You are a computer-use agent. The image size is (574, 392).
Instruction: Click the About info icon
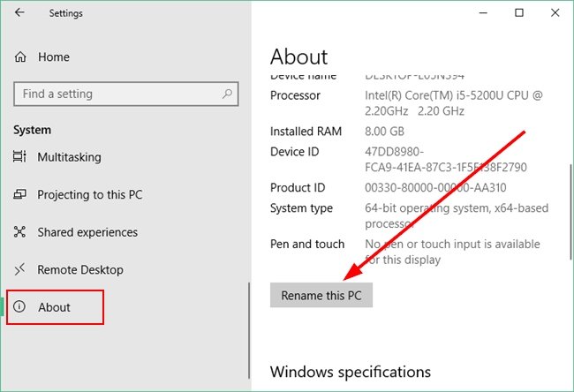[19, 306]
